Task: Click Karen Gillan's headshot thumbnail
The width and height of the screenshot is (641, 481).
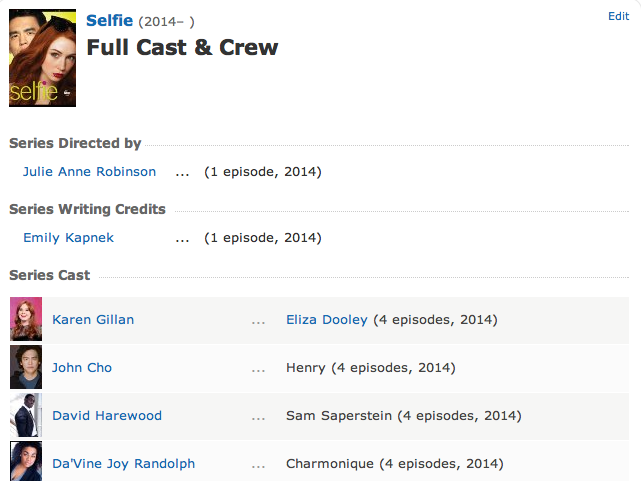Action: click(26, 319)
